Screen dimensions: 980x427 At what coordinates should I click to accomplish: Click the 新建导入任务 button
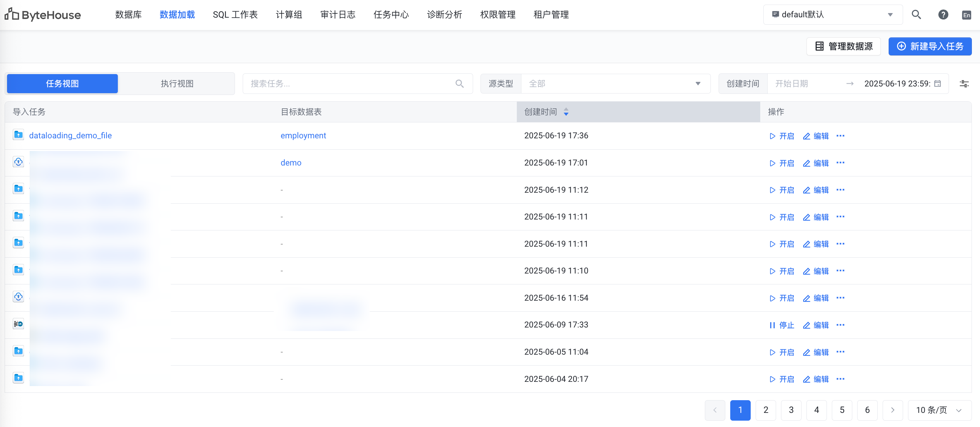(x=930, y=46)
